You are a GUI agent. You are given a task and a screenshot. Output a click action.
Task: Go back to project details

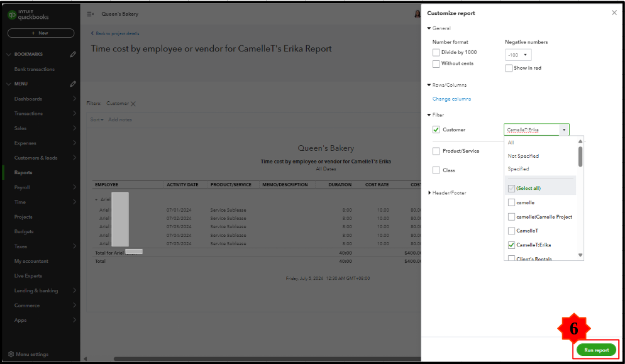pyautogui.click(x=115, y=33)
